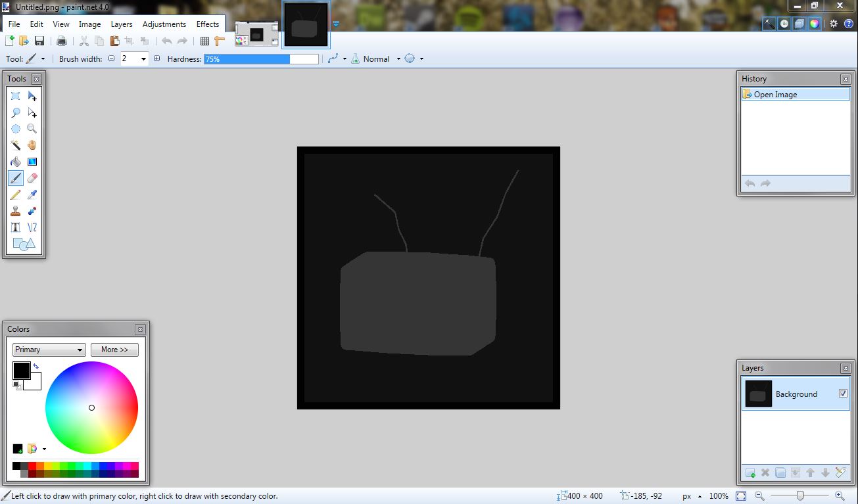Select the Clone Stamp tool
The height and width of the screenshot is (504, 858).
[x=16, y=211]
